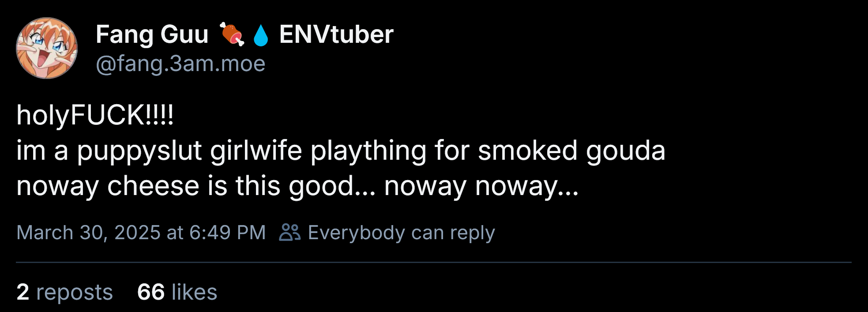View the 2 reposts list
This screenshot has height=312, width=868.
pos(64,292)
